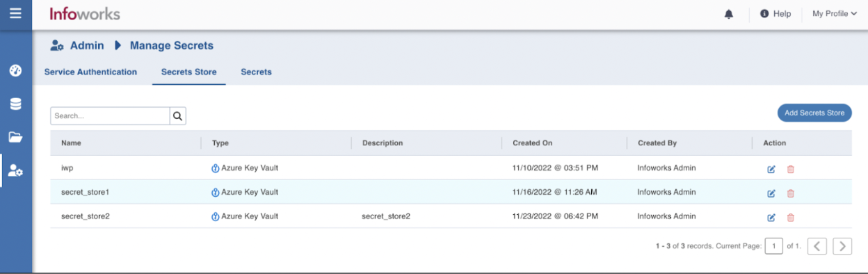Click the current page number box
The height and width of the screenshot is (274, 868).
[773, 245]
